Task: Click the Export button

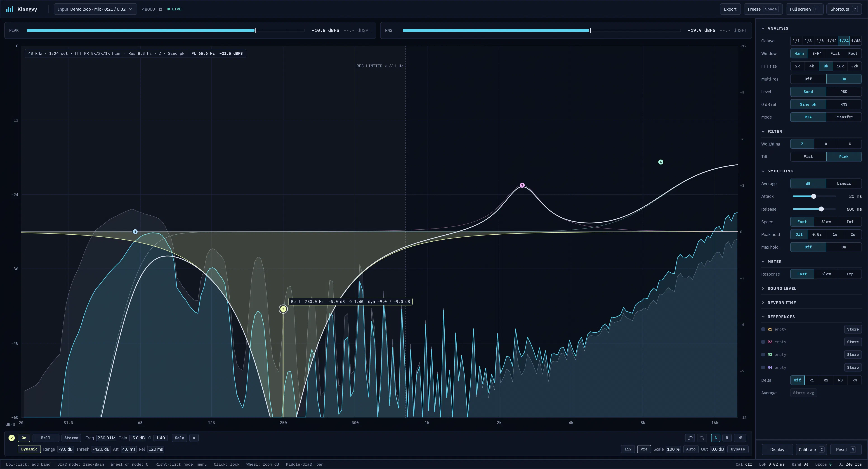Action: tap(730, 9)
